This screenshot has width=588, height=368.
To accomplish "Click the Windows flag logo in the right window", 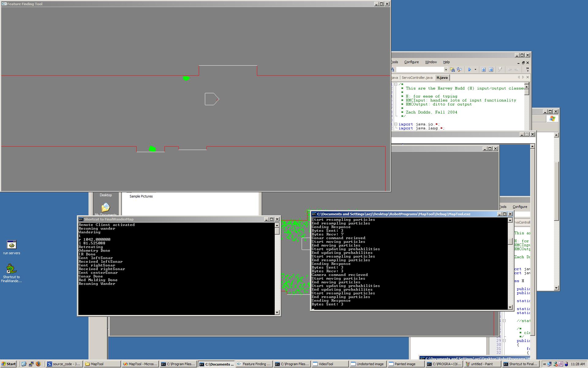I will click(x=552, y=119).
